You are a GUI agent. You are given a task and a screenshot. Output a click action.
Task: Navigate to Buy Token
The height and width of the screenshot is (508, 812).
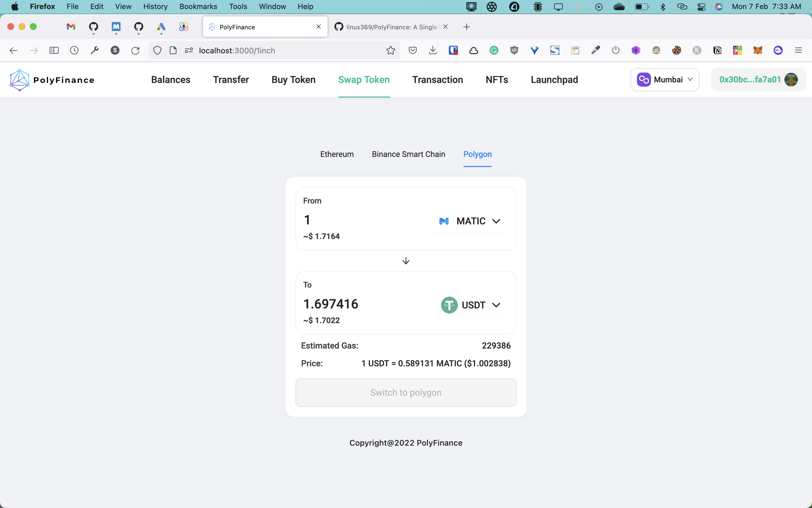294,80
